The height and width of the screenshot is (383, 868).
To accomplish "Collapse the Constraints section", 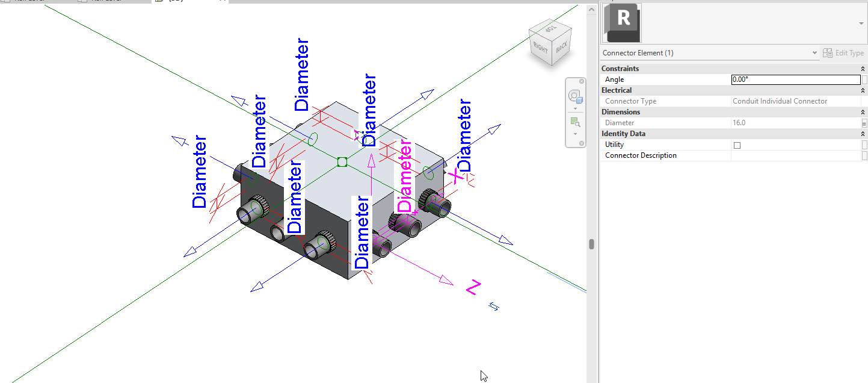I will pos(863,69).
